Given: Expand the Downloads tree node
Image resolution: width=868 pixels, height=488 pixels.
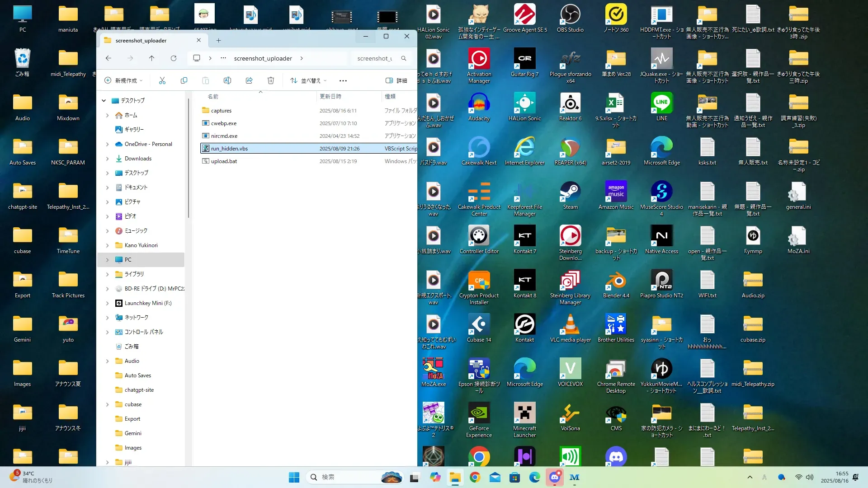Looking at the screenshot, I should (x=107, y=159).
